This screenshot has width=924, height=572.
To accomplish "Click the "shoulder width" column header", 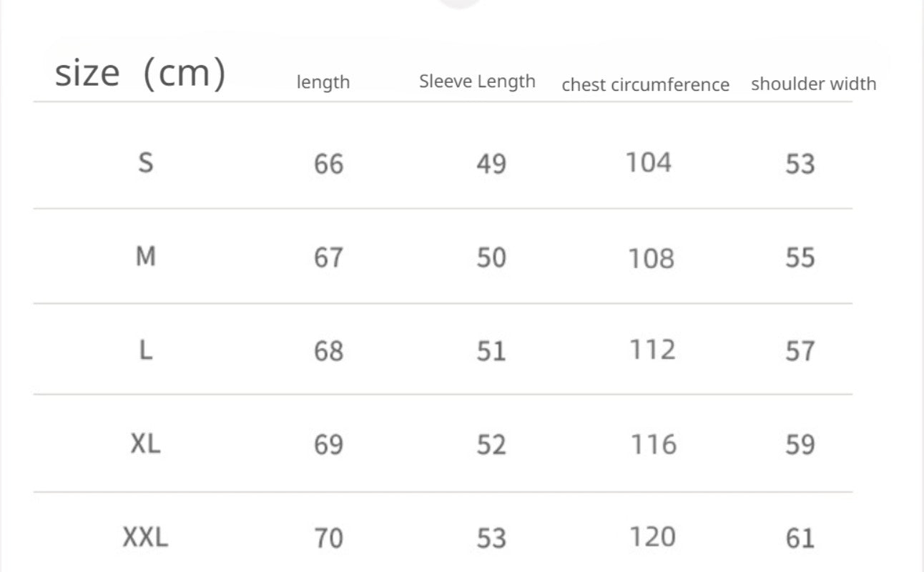I will click(x=813, y=84).
